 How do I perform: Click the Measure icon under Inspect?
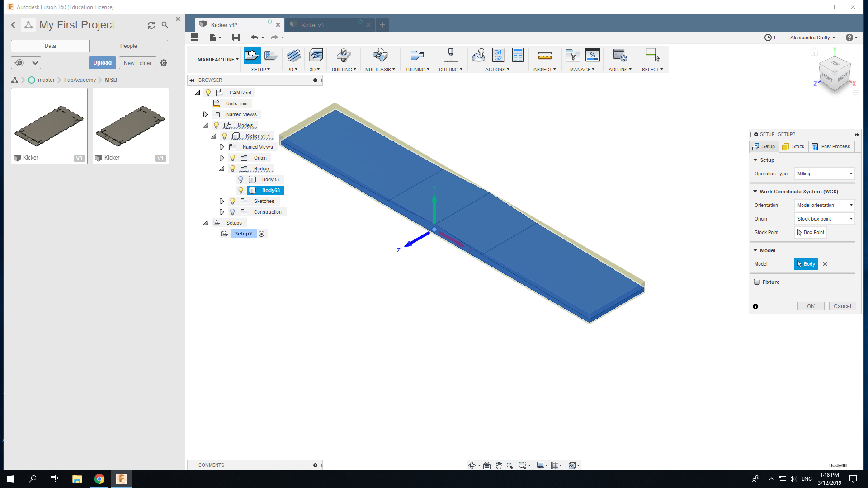(544, 56)
